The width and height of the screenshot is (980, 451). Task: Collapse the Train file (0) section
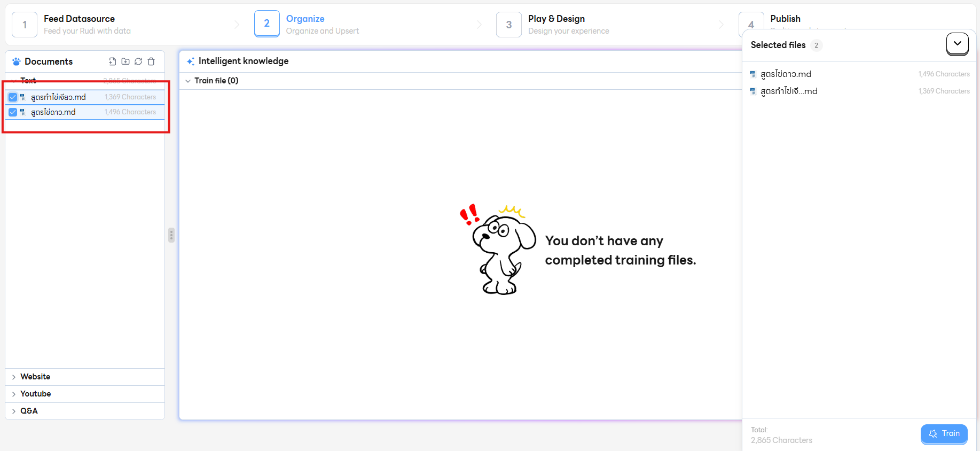tap(188, 81)
